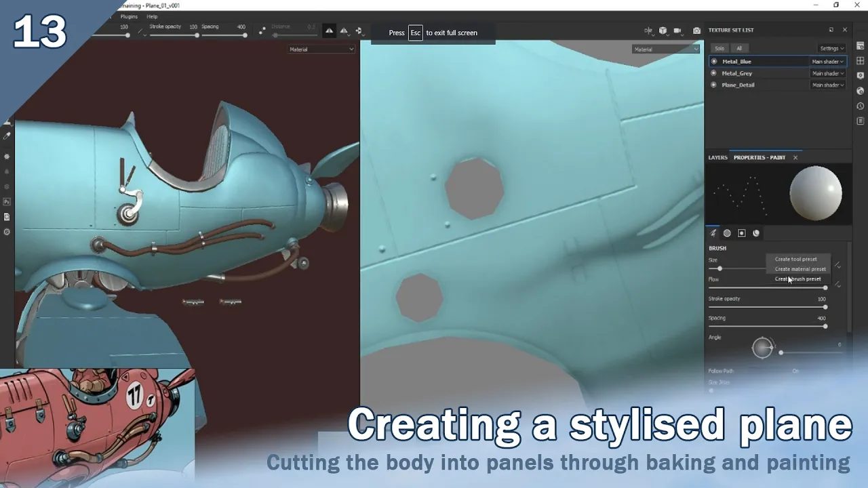
Task: Click the symmetry mirror icon near cube
Action: 648,30
